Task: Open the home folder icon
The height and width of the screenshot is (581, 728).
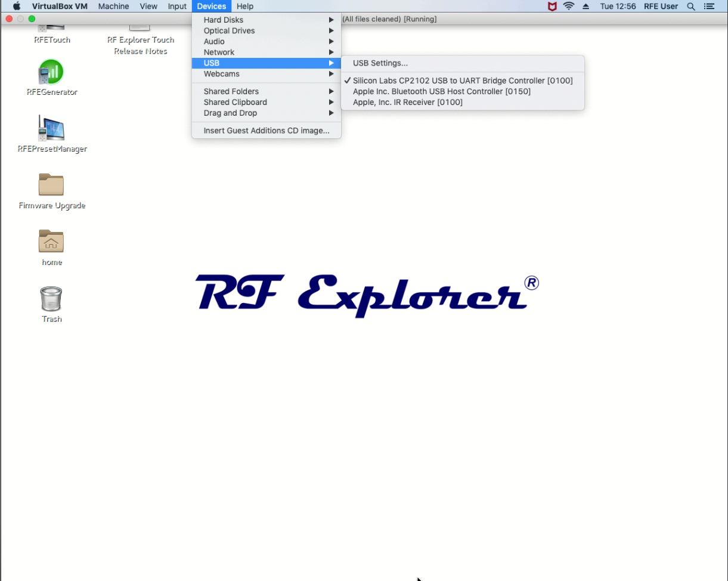Action: click(51, 242)
